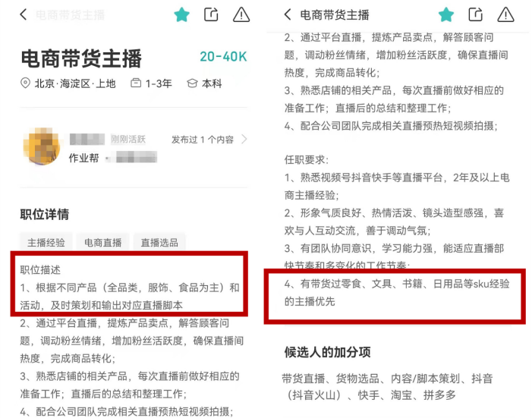The height and width of the screenshot is (418, 532).
Task: Tap the location pin icon near 北京
Action: 25,83
